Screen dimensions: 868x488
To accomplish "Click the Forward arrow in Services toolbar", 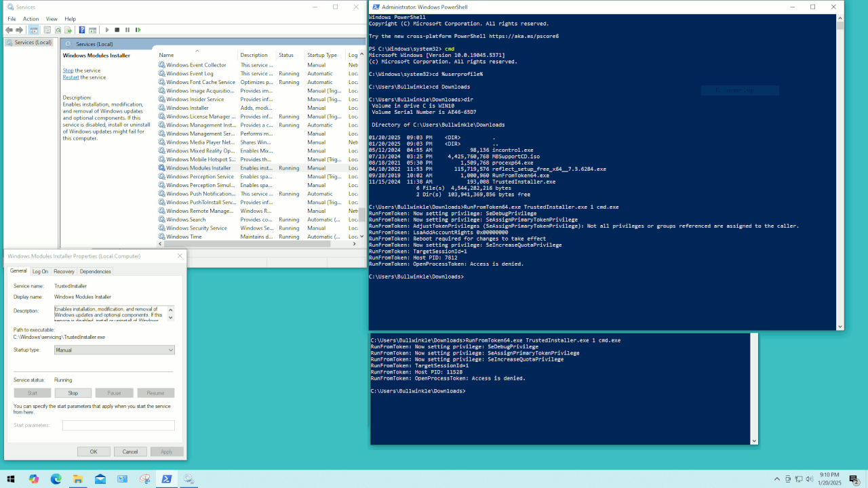I will point(19,30).
